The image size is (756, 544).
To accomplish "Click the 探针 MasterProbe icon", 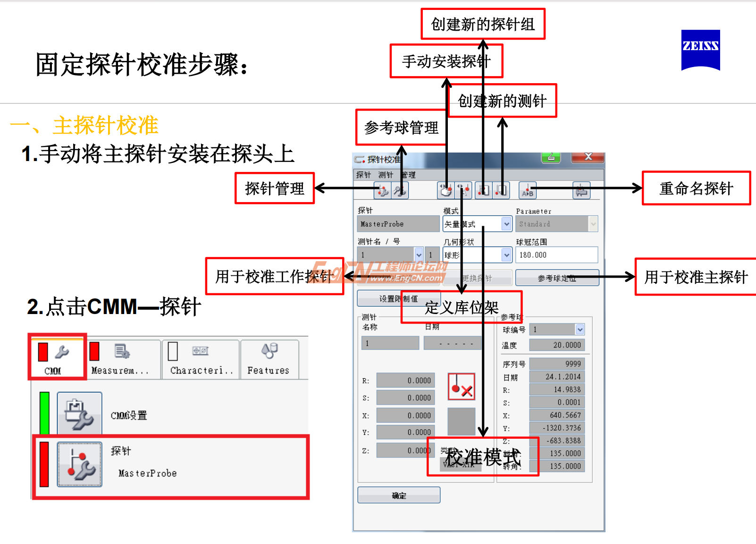I will (x=79, y=464).
